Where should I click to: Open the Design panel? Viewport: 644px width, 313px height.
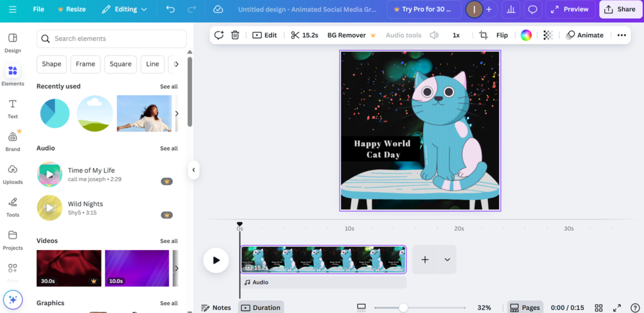pyautogui.click(x=13, y=43)
